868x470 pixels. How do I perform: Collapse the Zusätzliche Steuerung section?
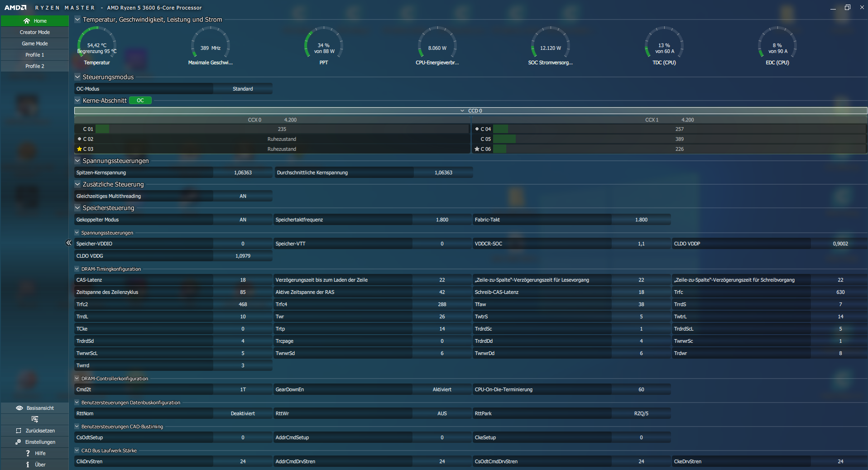[77, 184]
